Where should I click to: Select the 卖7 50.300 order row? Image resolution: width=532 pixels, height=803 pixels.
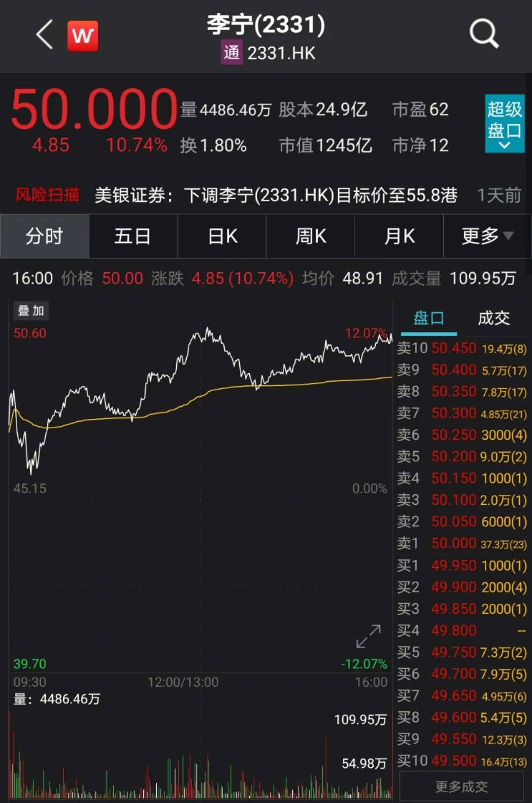tap(462, 413)
